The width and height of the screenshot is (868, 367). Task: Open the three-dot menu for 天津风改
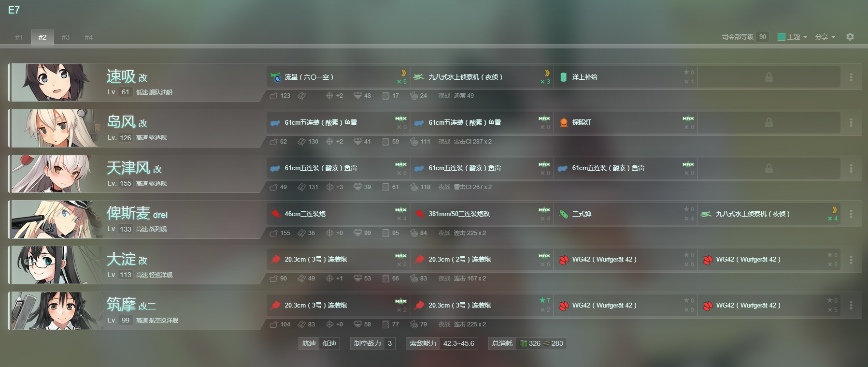pos(851,168)
